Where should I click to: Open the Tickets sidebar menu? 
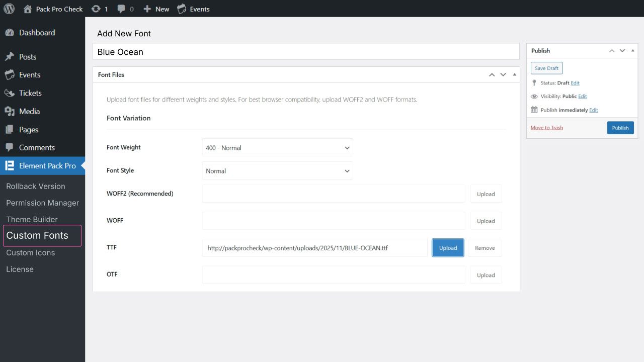point(30,93)
